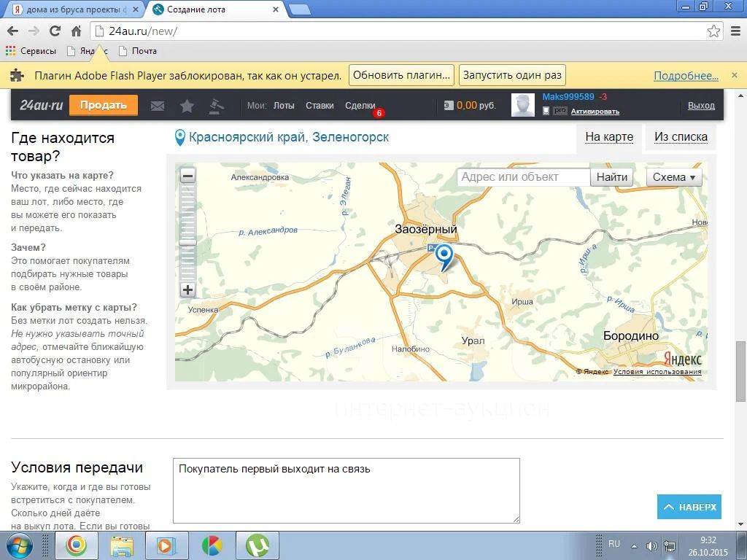Open the Сервисы apps shortcut
This screenshot has width=747, height=560.
point(31,50)
